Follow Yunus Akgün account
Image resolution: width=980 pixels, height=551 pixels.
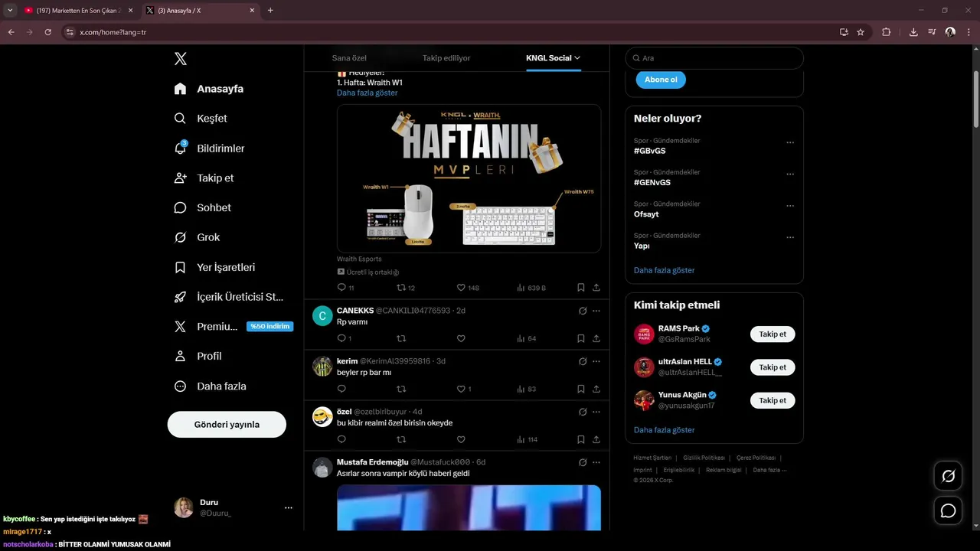point(773,400)
